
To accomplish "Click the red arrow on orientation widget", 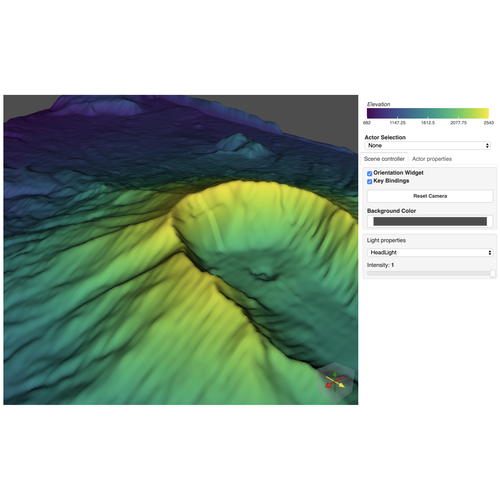I will coord(329,385).
